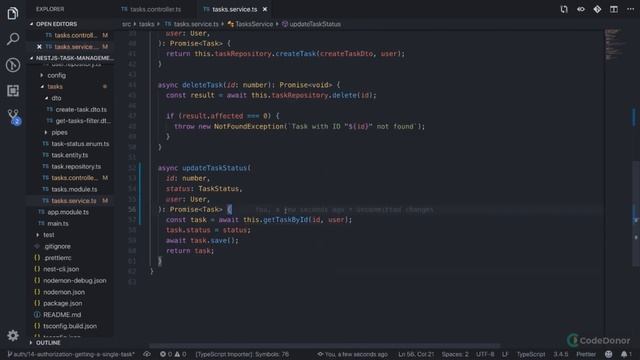The width and height of the screenshot is (640, 360).
Task: Click the tasks folder breadcrumb
Action: (x=147, y=24)
